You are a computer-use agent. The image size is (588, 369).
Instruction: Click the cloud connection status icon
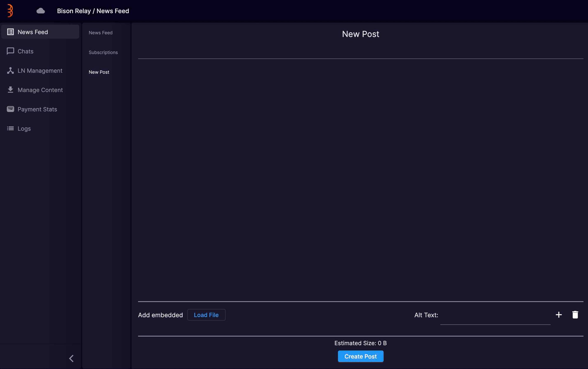41,11
